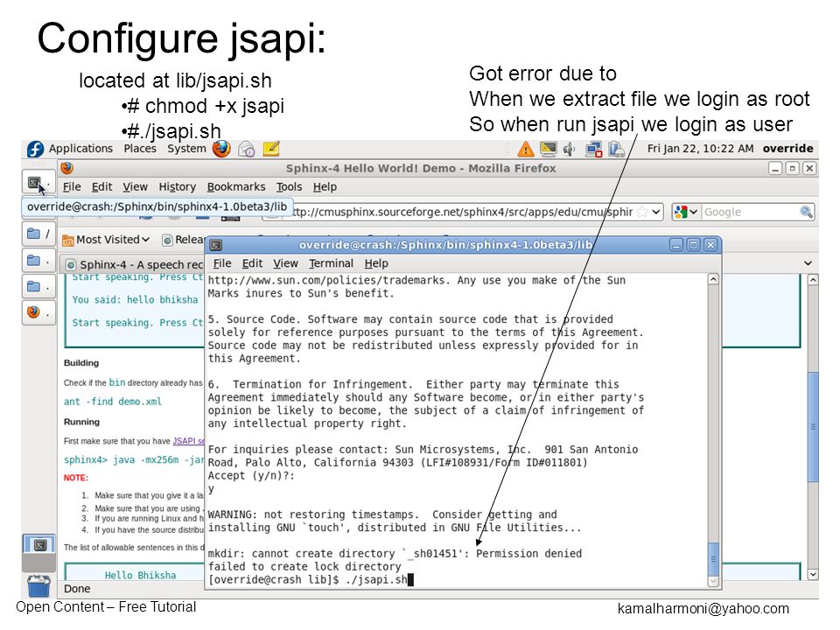Click the network disconnected tray icon
Screen dimensions: 840x630
(x=593, y=149)
